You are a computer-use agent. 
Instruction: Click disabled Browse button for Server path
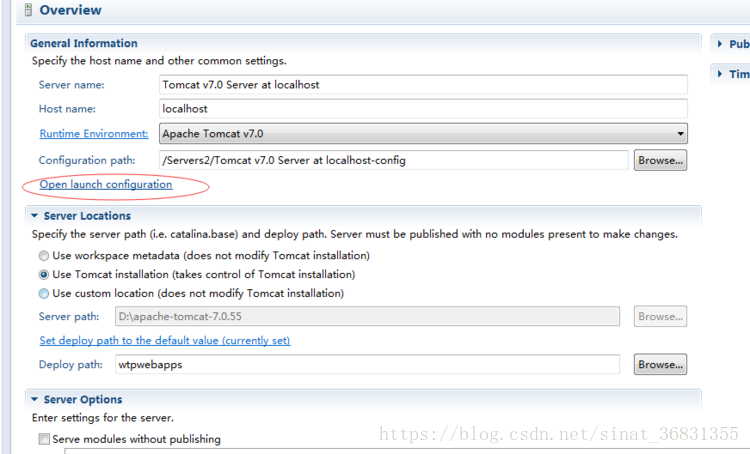click(x=660, y=316)
